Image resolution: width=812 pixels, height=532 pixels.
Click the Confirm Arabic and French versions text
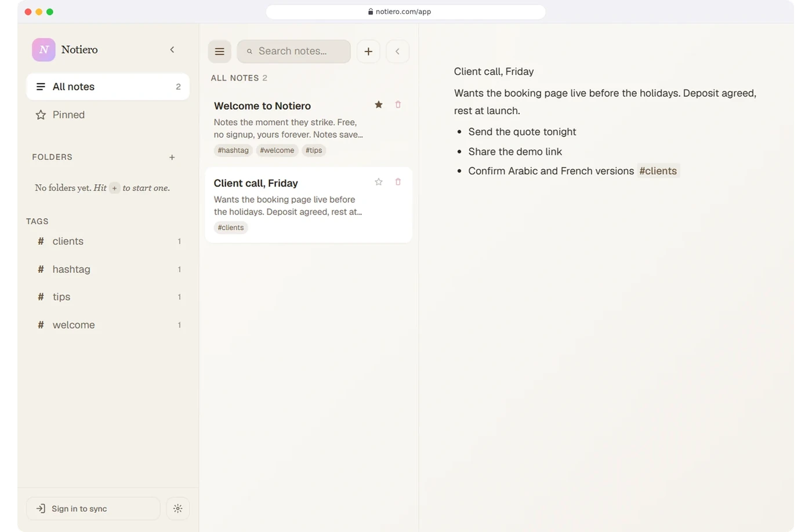[x=551, y=171]
